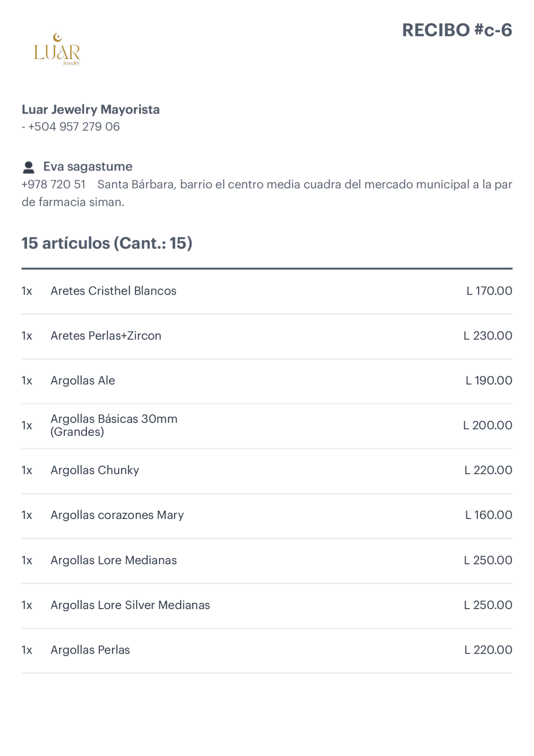This screenshot has height=756, width=534.
Task: Select the Aretes Perlas+Zircon item
Action: tap(106, 336)
